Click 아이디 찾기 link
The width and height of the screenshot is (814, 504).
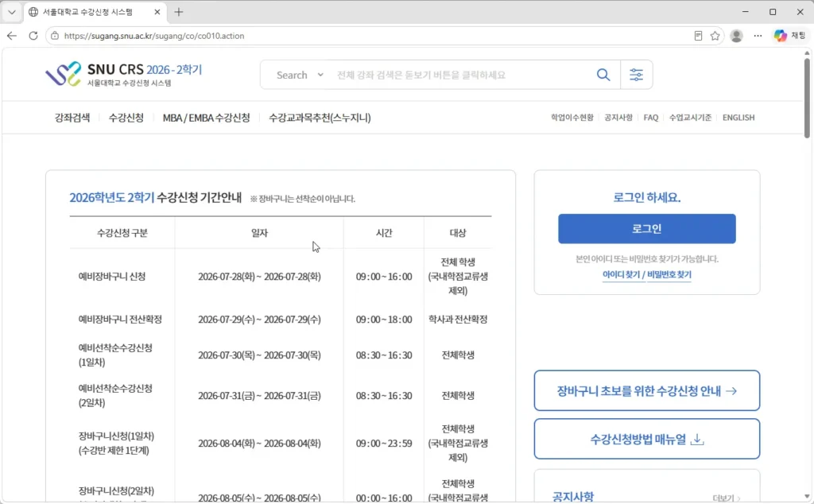coord(621,274)
